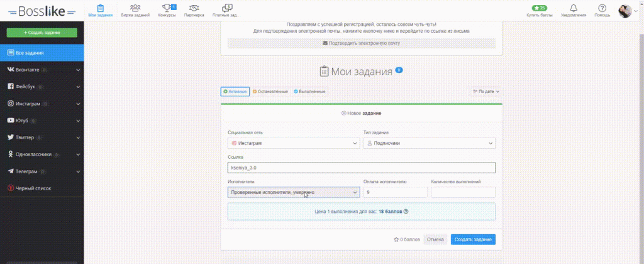Click Твиттер bird icon in sidebar
This screenshot has width=644, height=264.
coord(11,137)
